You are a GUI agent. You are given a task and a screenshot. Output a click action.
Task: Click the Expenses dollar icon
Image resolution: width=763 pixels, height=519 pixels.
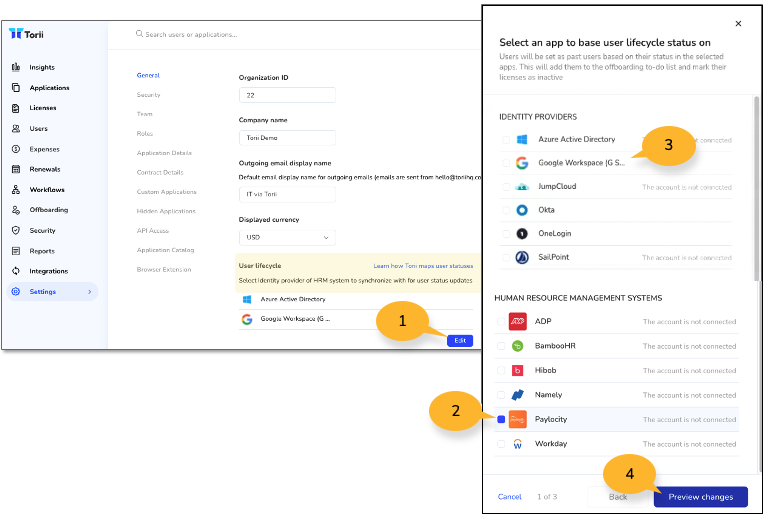[x=16, y=149]
